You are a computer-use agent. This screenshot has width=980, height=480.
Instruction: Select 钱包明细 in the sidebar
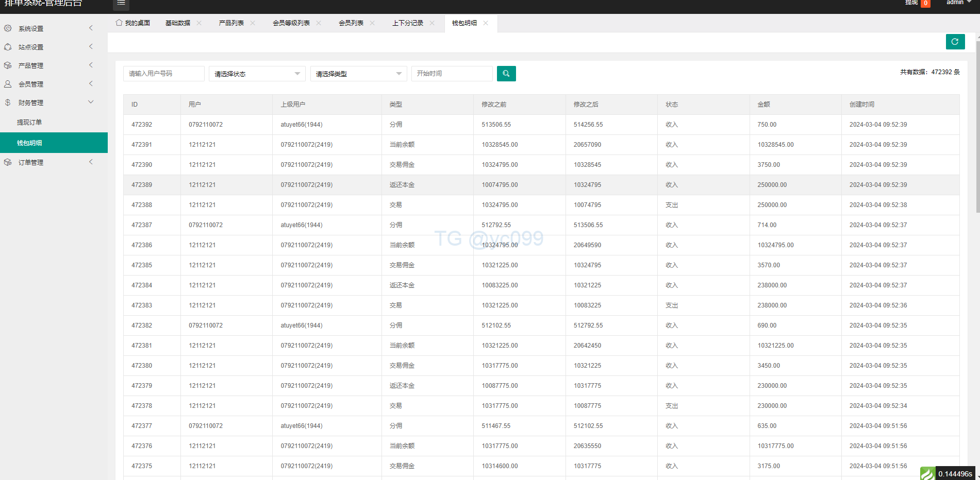coord(29,143)
